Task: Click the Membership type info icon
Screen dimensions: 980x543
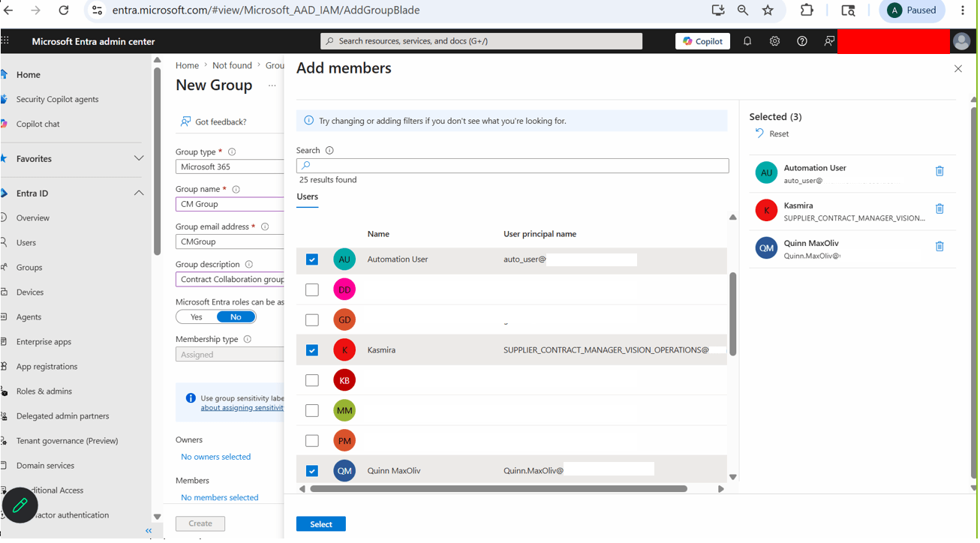Action: tap(247, 339)
